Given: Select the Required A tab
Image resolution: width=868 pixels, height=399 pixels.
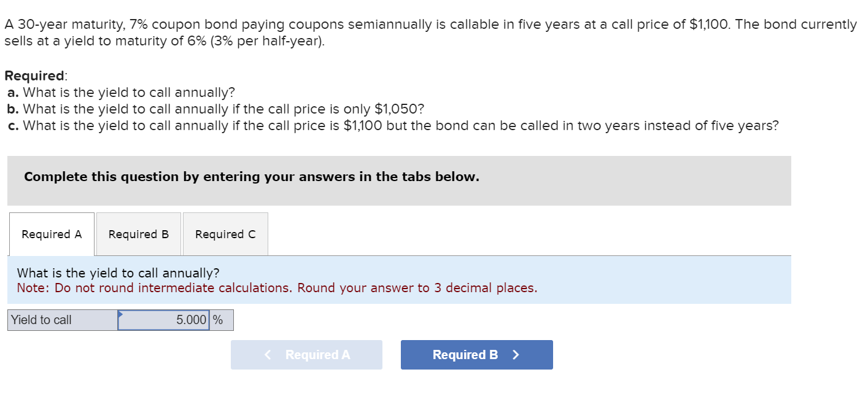Looking at the screenshot, I should (x=52, y=234).
